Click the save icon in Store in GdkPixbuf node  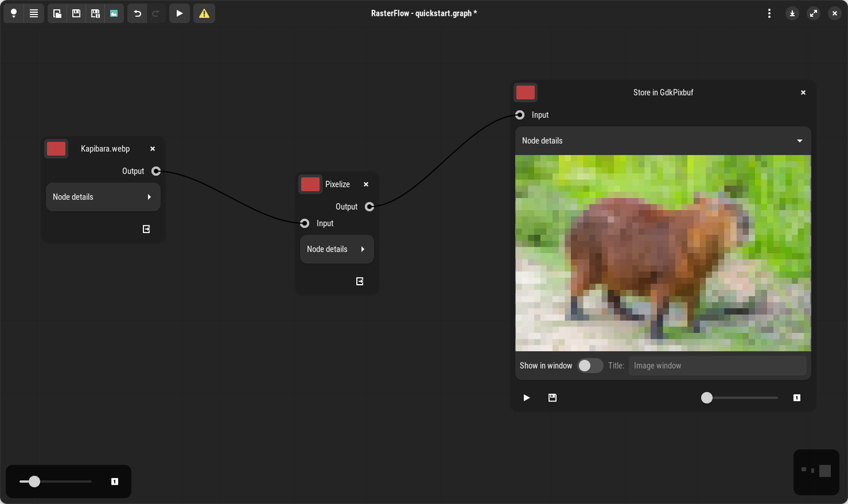click(x=552, y=397)
